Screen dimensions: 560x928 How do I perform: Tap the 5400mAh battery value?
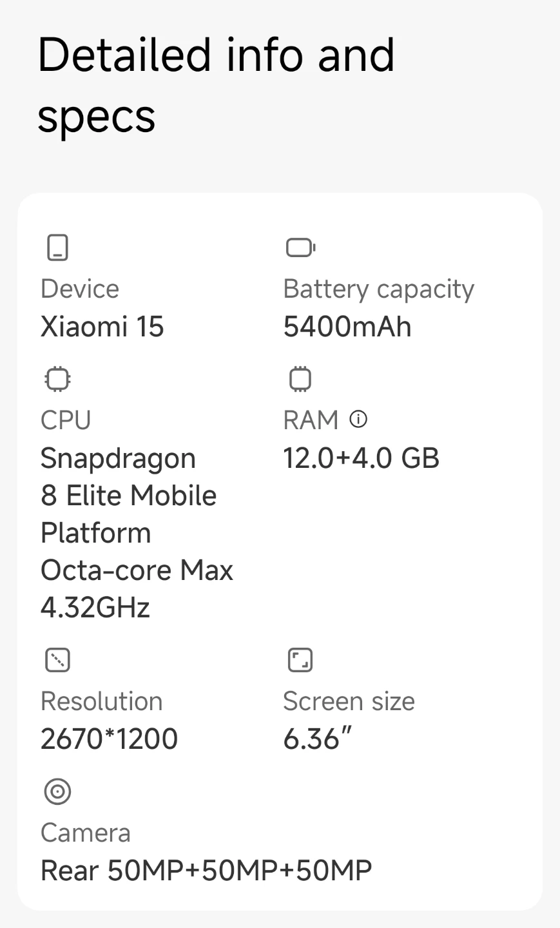[x=347, y=327]
